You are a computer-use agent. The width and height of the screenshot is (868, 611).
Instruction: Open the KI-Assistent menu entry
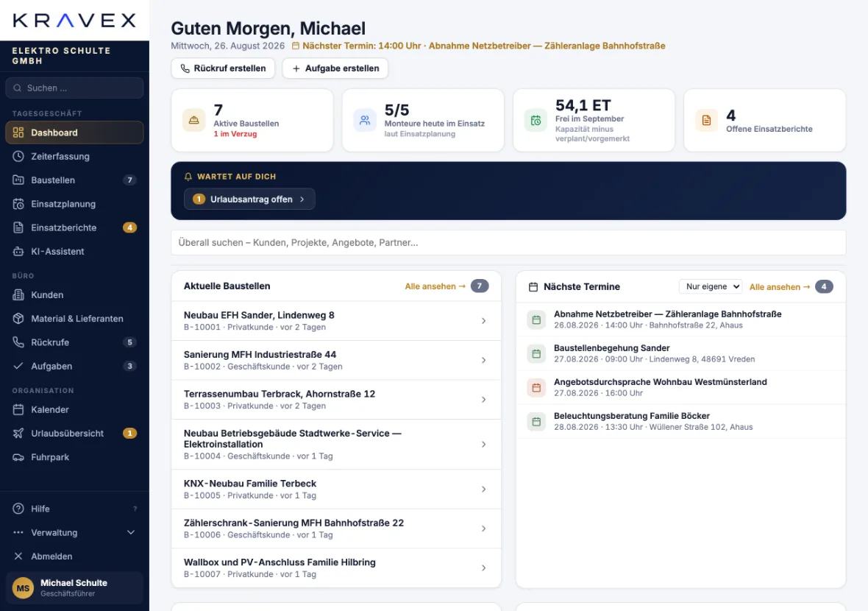tap(74, 252)
